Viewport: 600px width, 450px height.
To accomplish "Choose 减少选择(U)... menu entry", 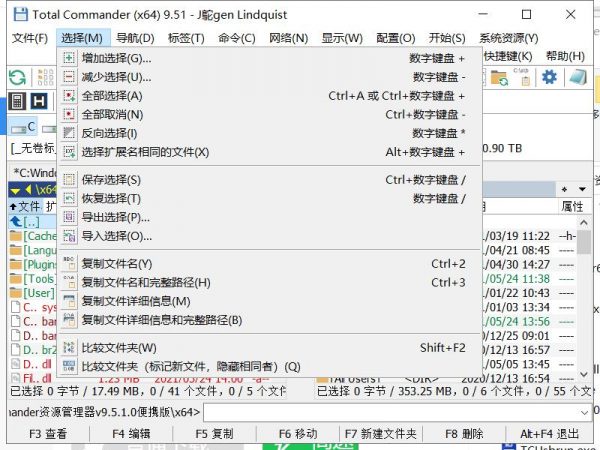I will (x=269, y=77).
